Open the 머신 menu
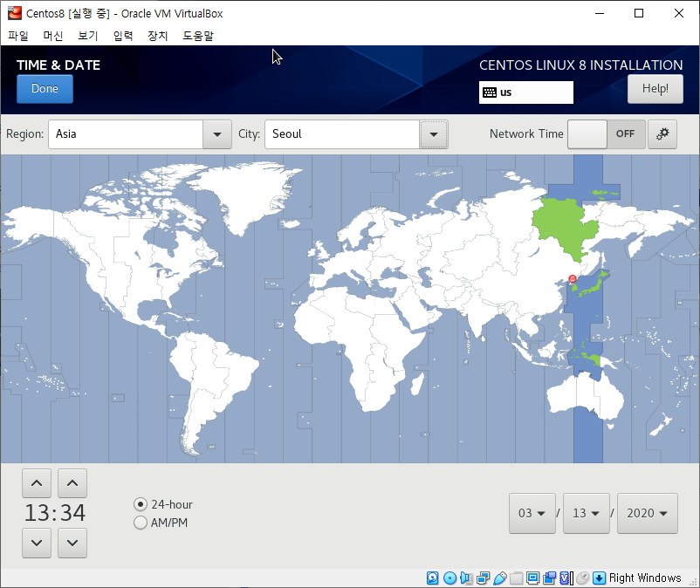700x588 pixels. tap(53, 36)
